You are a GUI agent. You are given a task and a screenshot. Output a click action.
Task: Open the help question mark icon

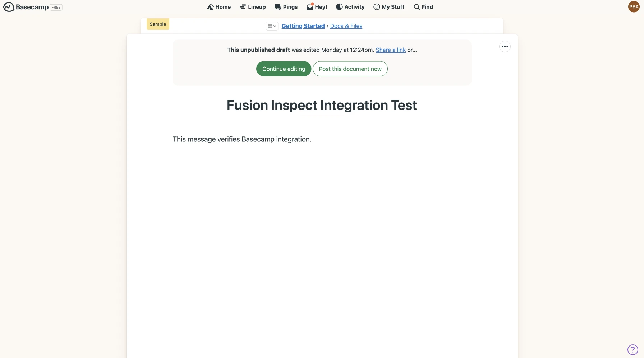point(632,349)
